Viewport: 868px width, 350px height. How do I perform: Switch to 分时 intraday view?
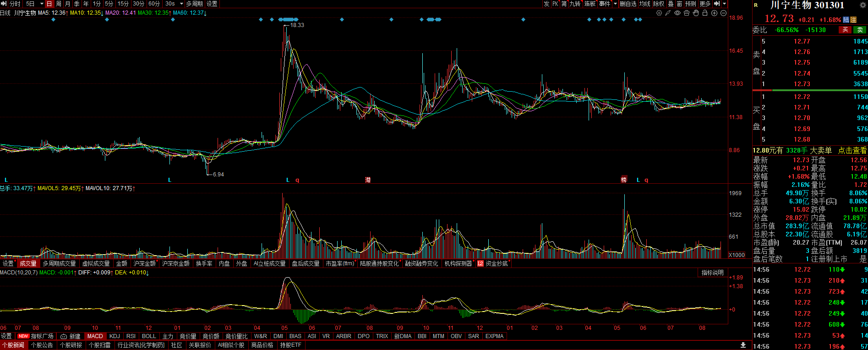click(15, 4)
